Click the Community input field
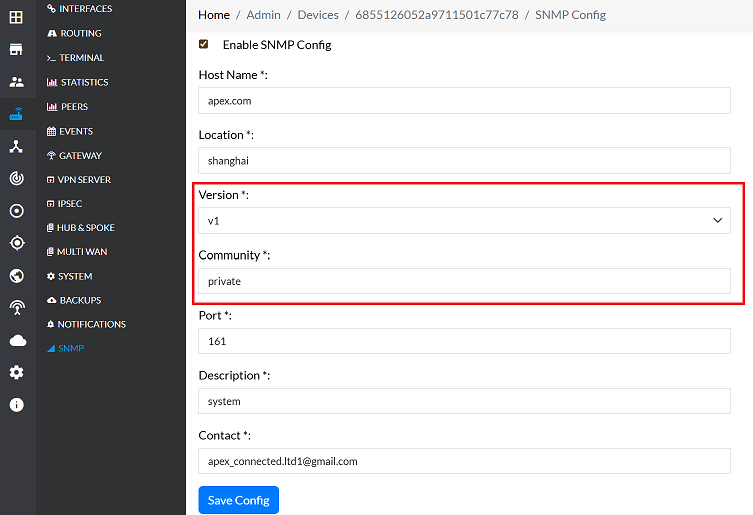Viewport: 753px width, 515px height. tap(464, 281)
